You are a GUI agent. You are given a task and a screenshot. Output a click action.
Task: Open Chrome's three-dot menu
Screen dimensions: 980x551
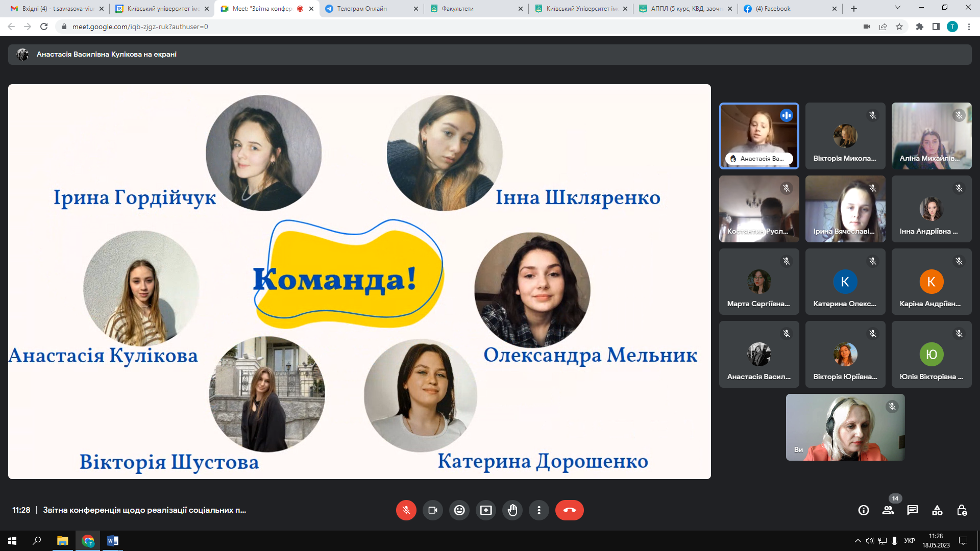click(969, 27)
